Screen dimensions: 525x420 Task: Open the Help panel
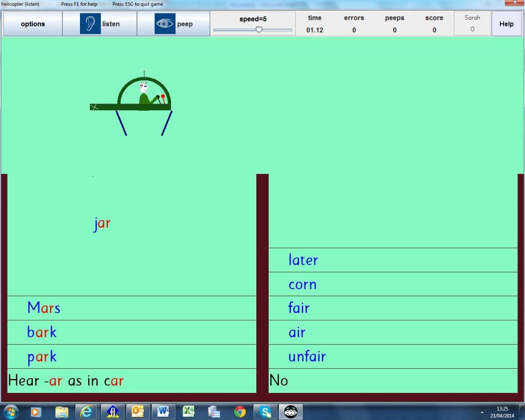click(507, 24)
